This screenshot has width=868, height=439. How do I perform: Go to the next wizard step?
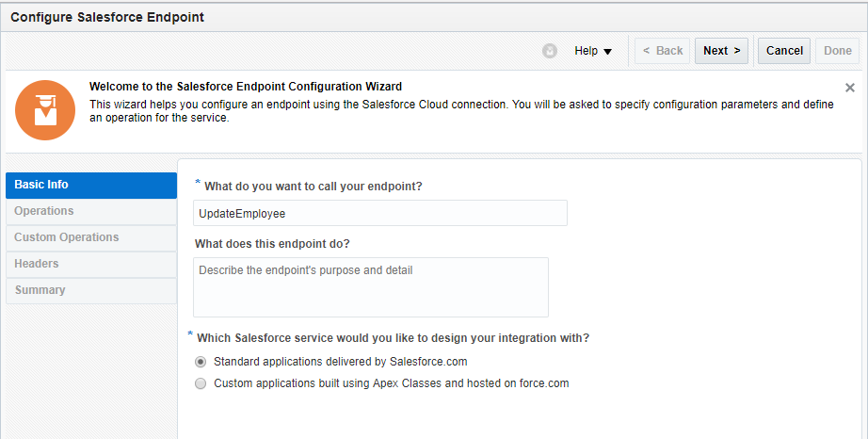(x=721, y=51)
